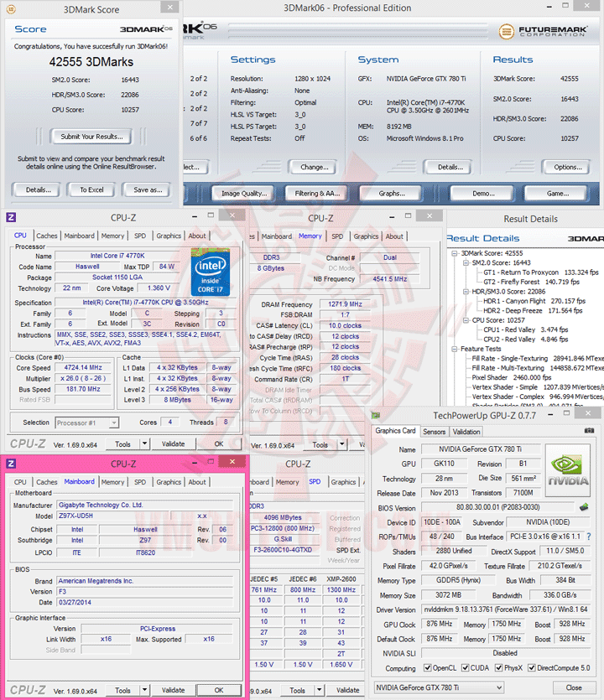
Task: Select Pixel Shader feature test row
Action: click(x=512, y=377)
